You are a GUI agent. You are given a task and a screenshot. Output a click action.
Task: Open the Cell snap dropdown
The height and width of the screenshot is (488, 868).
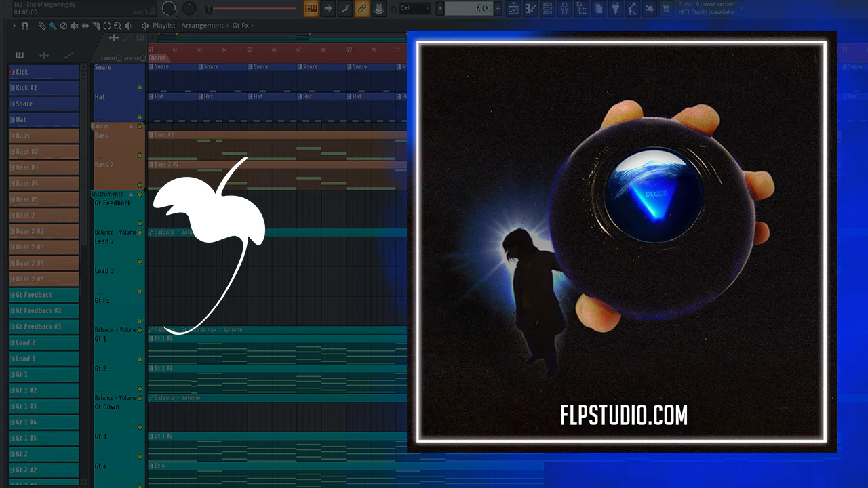[x=414, y=8]
